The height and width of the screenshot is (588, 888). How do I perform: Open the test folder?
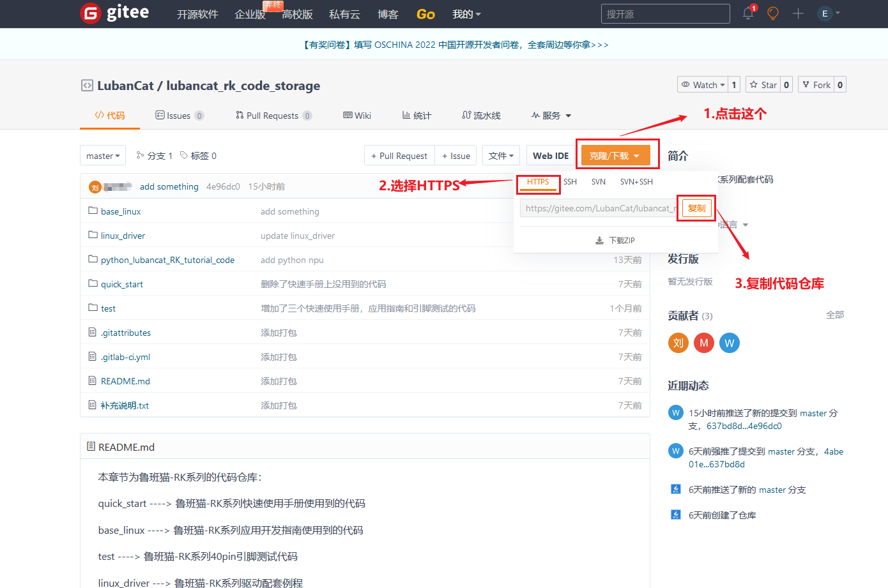click(x=108, y=308)
